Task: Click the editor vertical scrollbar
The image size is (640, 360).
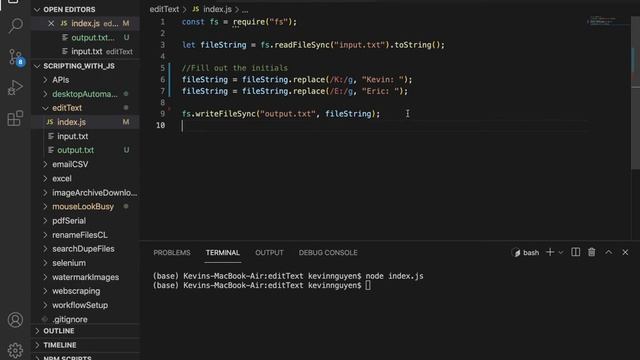Action: pos(636,92)
